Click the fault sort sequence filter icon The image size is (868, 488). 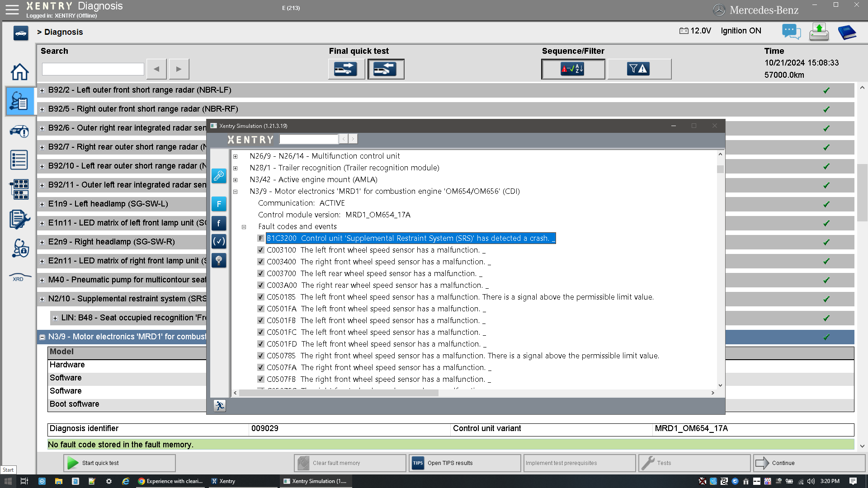pyautogui.click(x=573, y=69)
